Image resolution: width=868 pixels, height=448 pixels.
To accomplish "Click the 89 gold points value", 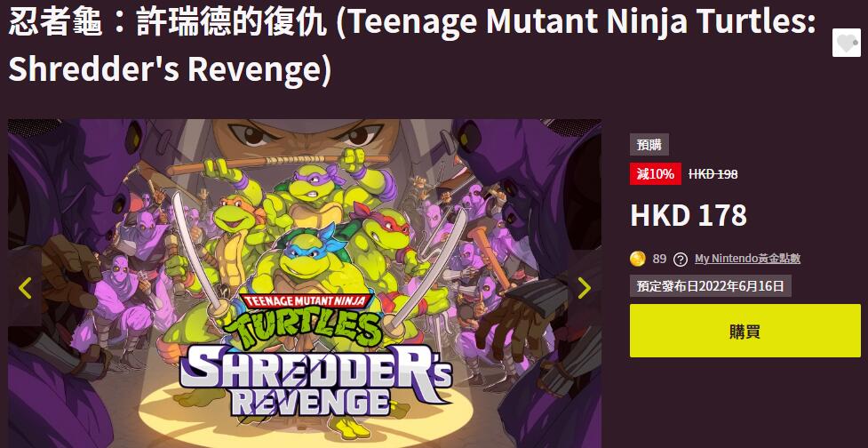I will click(x=659, y=259).
